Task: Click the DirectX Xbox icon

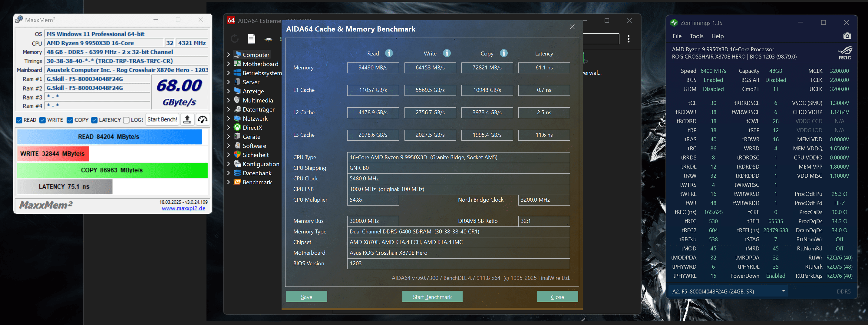Action: (238, 128)
